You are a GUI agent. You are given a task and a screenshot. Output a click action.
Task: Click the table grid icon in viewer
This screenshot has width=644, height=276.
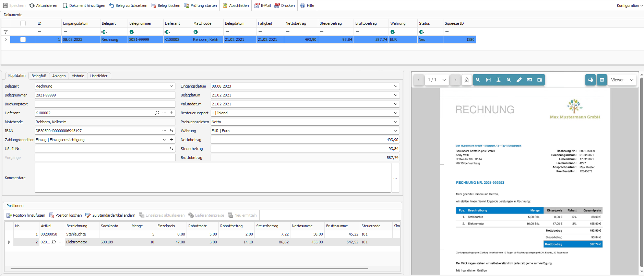coord(601,80)
